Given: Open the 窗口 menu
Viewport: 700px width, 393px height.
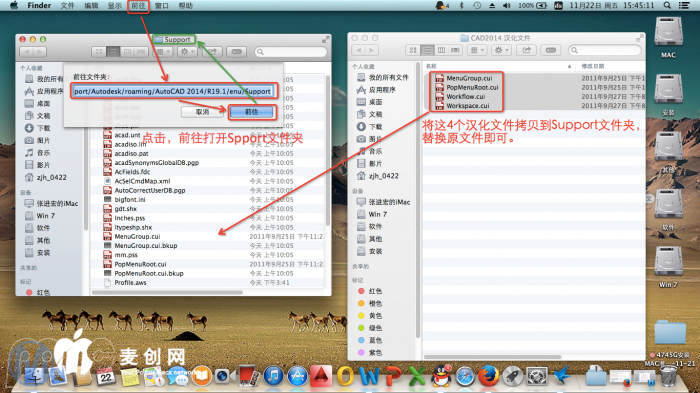Looking at the screenshot, I should point(162,5).
